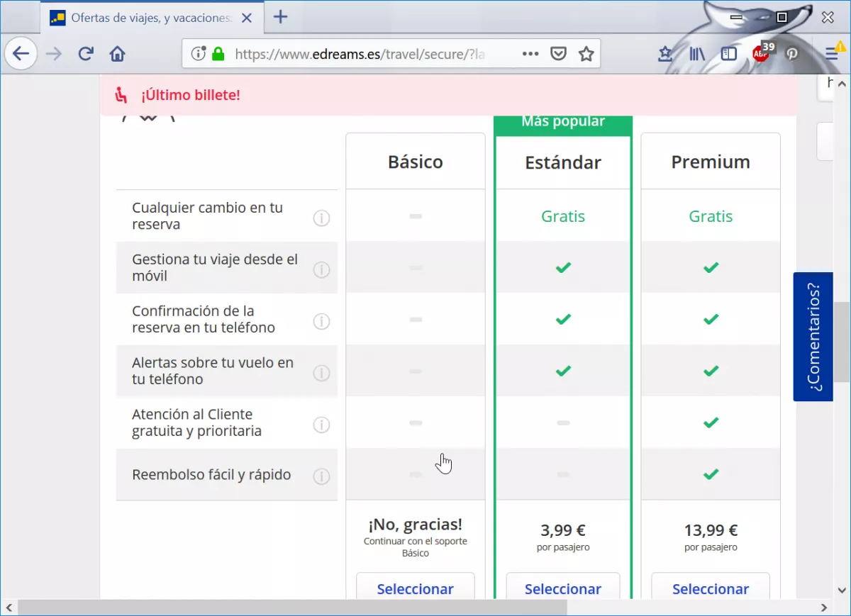Image resolution: width=851 pixels, height=616 pixels.
Task: Click the seat icon beside ¡Último billete!
Action: click(121, 94)
